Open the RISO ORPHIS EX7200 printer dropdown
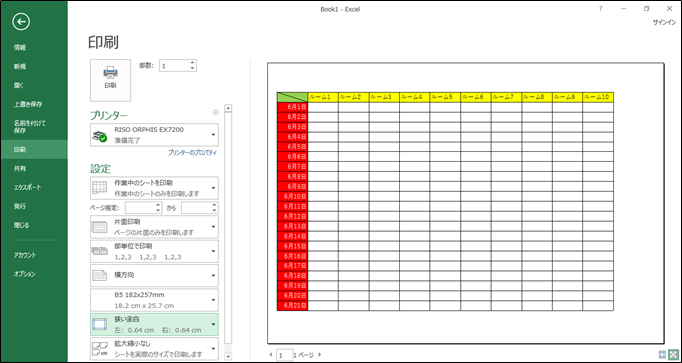The image size is (682, 363). [154, 135]
